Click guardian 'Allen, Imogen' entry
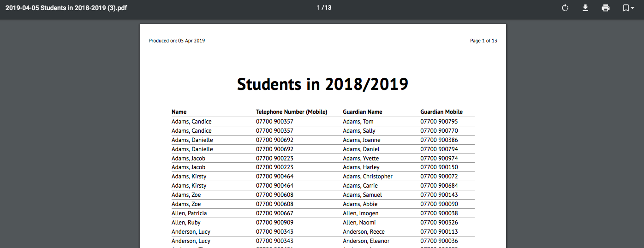This screenshot has height=248, width=644. (x=360, y=213)
